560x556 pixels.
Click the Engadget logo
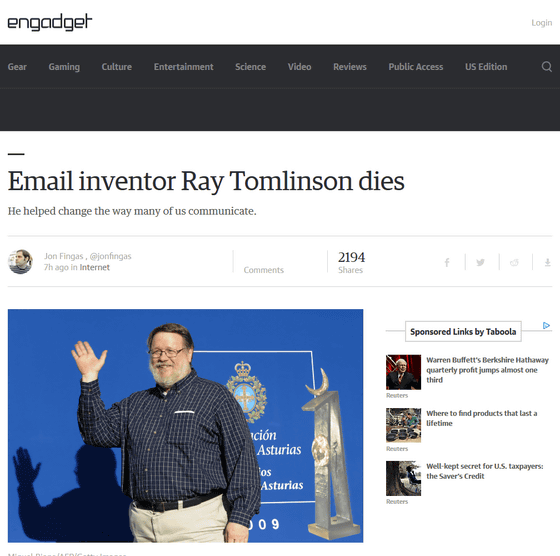[50, 22]
